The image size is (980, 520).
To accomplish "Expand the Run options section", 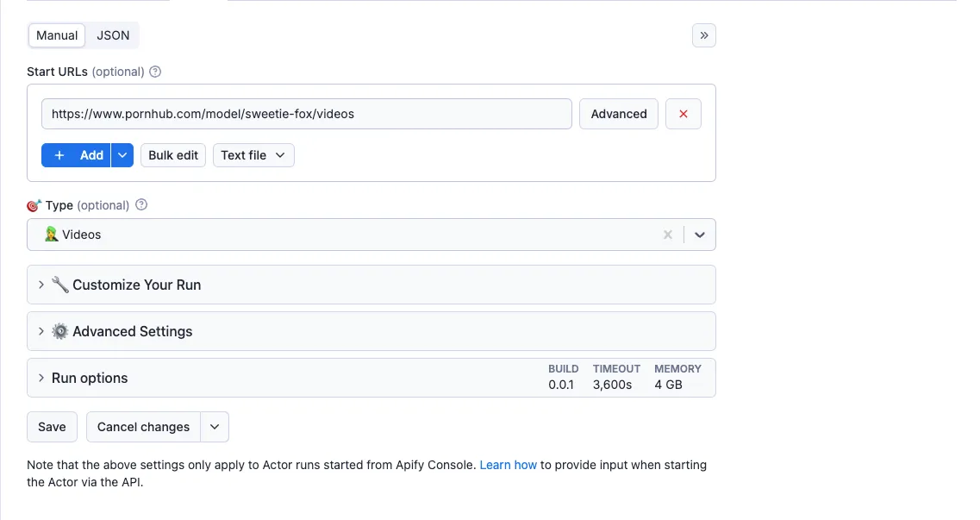I will [371, 378].
